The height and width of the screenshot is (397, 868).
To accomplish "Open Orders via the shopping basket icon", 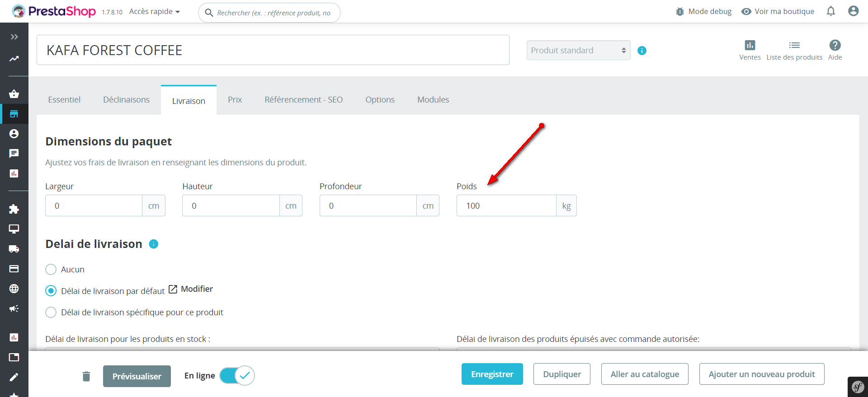I will (x=14, y=94).
